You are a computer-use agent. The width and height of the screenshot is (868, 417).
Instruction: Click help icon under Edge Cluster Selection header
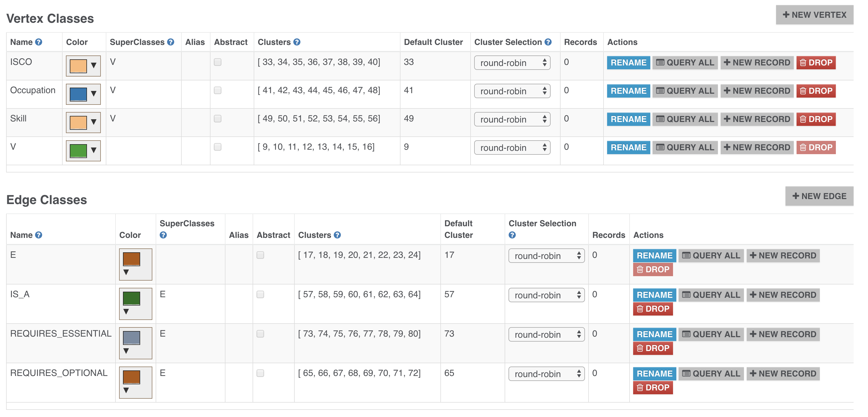click(x=512, y=235)
